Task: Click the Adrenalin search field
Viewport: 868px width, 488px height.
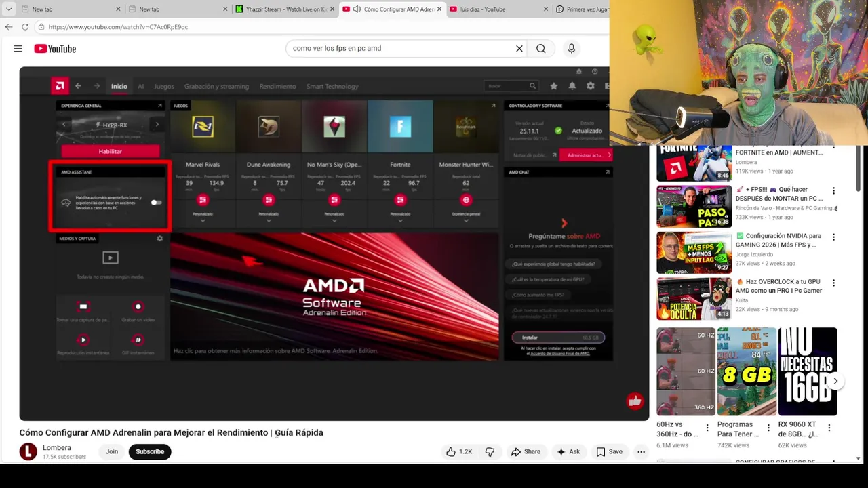Action: [511, 86]
